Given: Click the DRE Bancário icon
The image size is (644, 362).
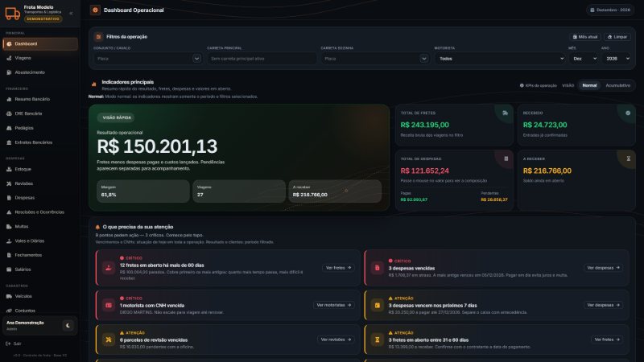Looking at the screenshot, I should [9, 113].
